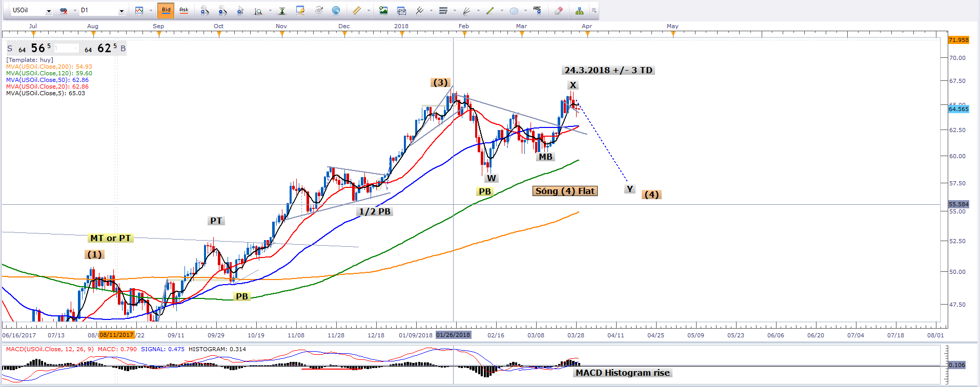Viewport: 980px width, 387px height.
Task: Click the add text label ABC icon
Action: pyautogui.click(x=537, y=10)
